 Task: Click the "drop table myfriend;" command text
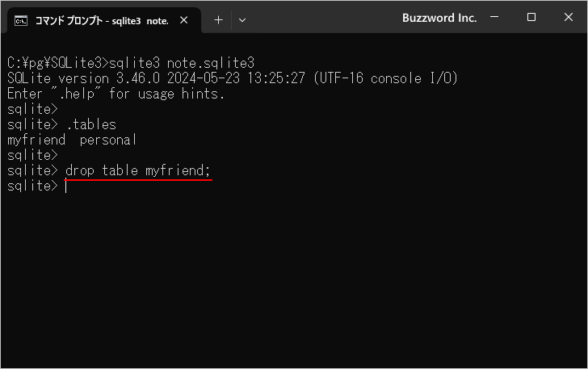pos(138,170)
